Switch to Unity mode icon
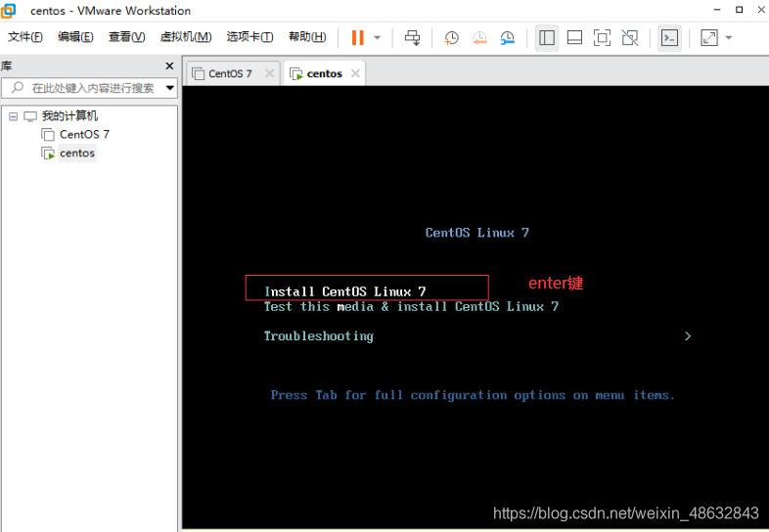The height and width of the screenshot is (532, 769). click(630, 38)
